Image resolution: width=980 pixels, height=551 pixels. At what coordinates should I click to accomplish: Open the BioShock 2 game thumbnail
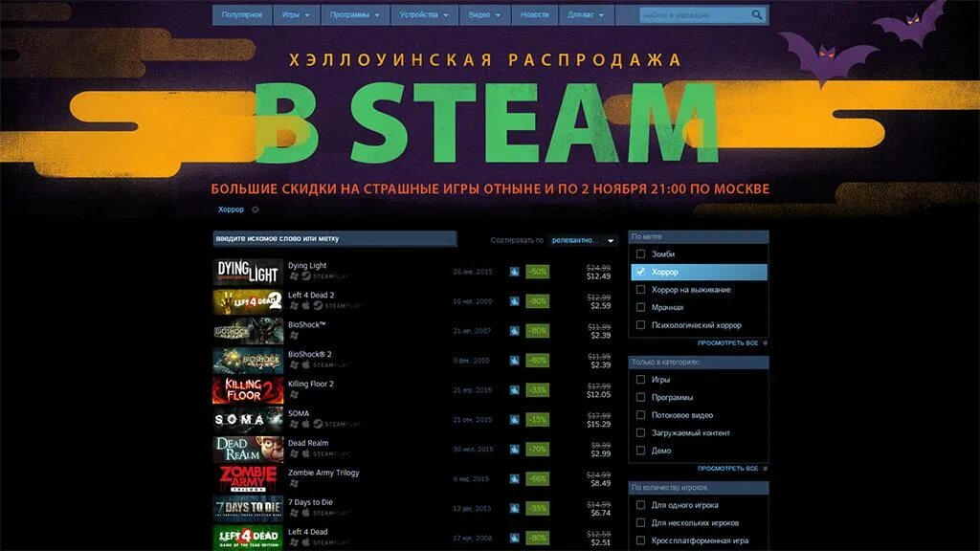pyautogui.click(x=248, y=361)
